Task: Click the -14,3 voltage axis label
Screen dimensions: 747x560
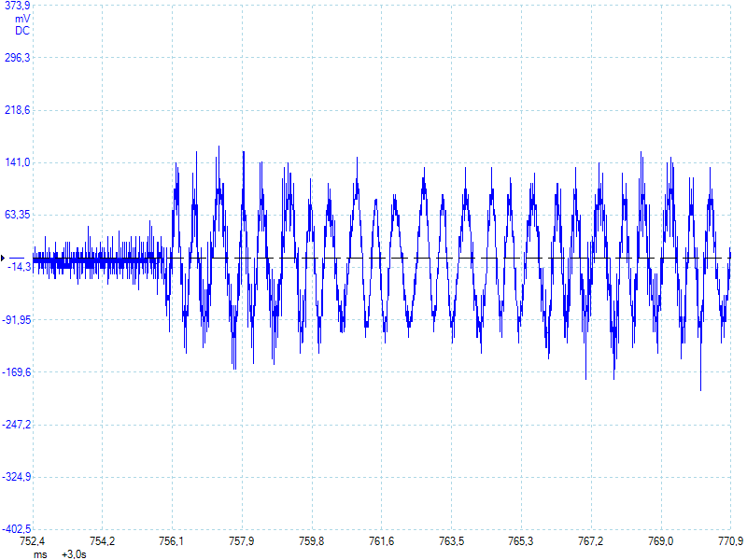Action: coord(19,267)
